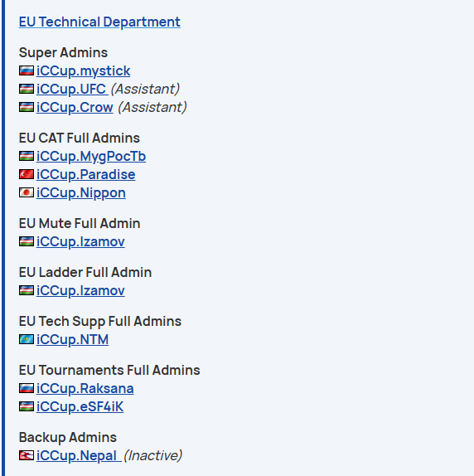
Task: Click the flag icon next to iCCup.UFC
Action: click(x=27, y=89)
